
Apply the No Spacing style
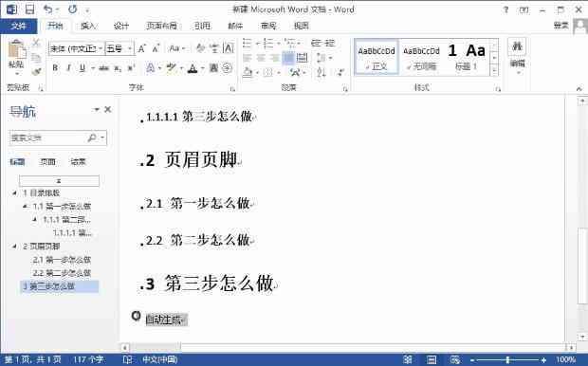click(421, 58)
